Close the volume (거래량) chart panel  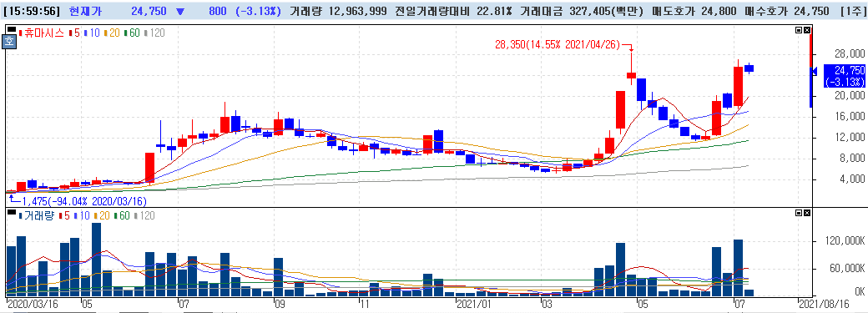(x=806, y=213)
